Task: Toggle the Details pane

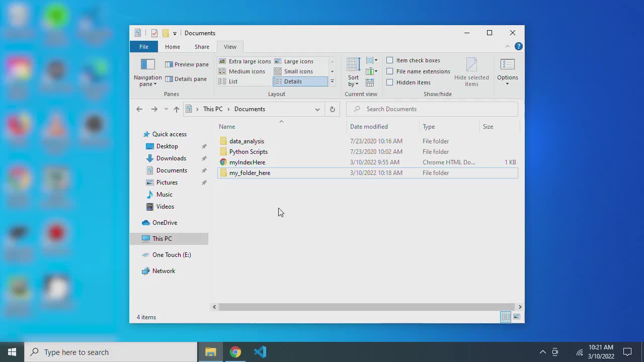Action: tap(186, 79)
